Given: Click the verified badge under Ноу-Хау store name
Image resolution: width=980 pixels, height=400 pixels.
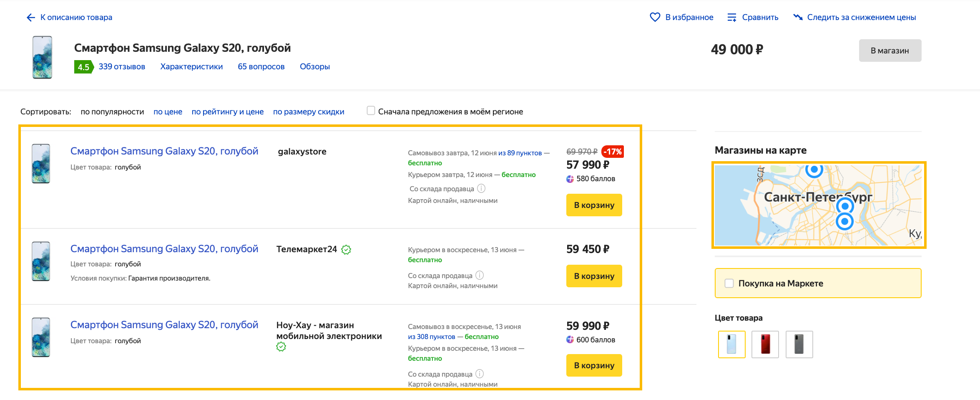Looking at the screenshot, I should click(x=281, y=347).
